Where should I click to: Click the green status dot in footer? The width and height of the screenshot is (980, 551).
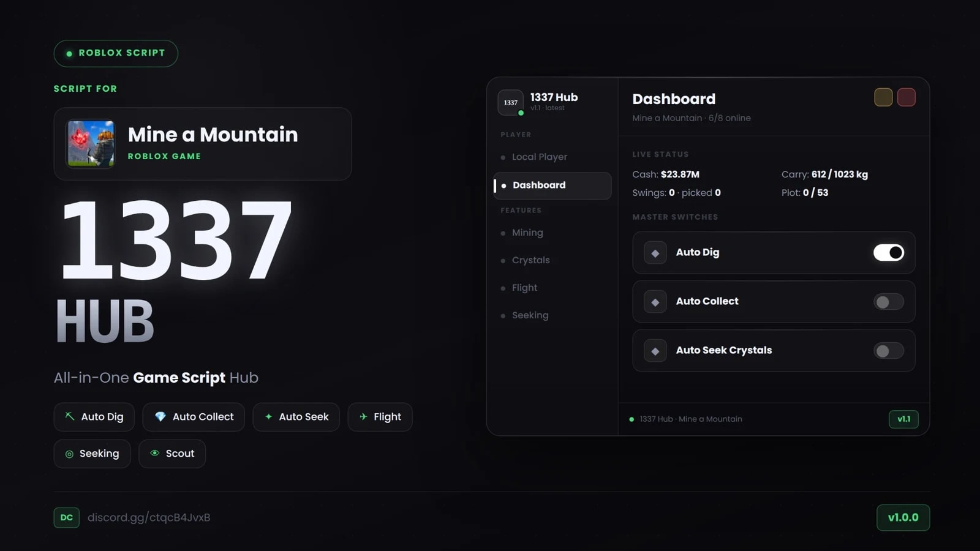[631, 419]
